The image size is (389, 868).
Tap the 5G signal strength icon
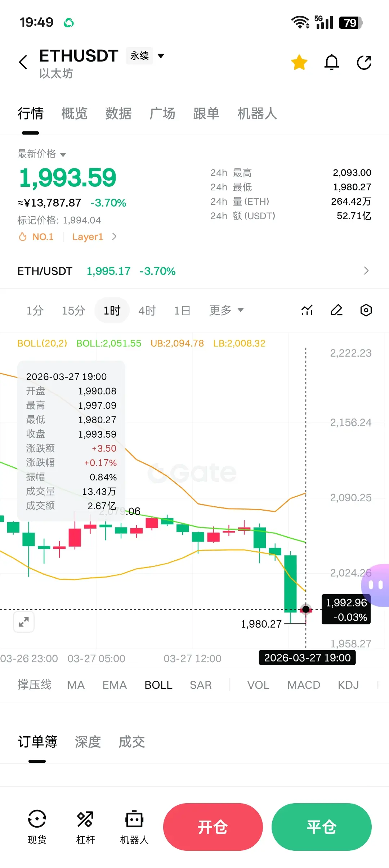[x=324, y=22]
